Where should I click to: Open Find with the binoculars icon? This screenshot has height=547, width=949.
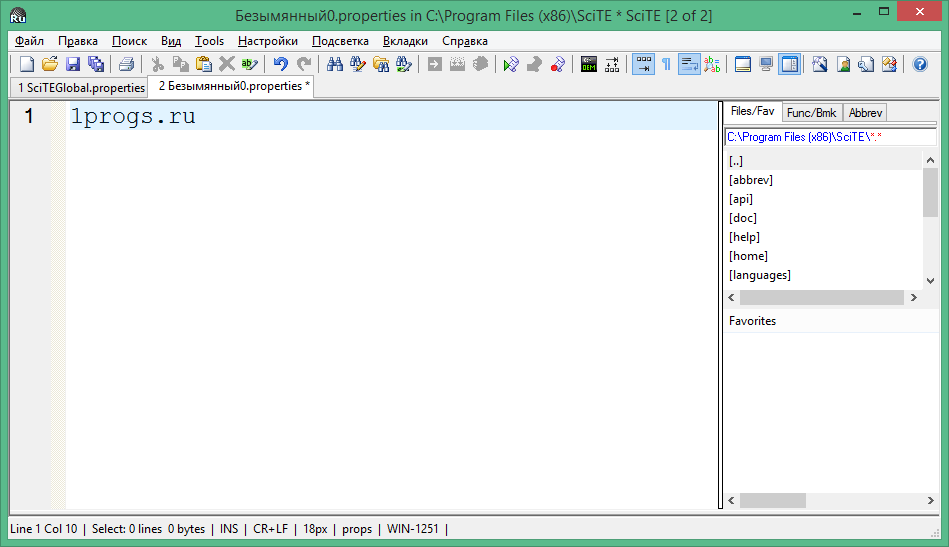click(335, 64)
